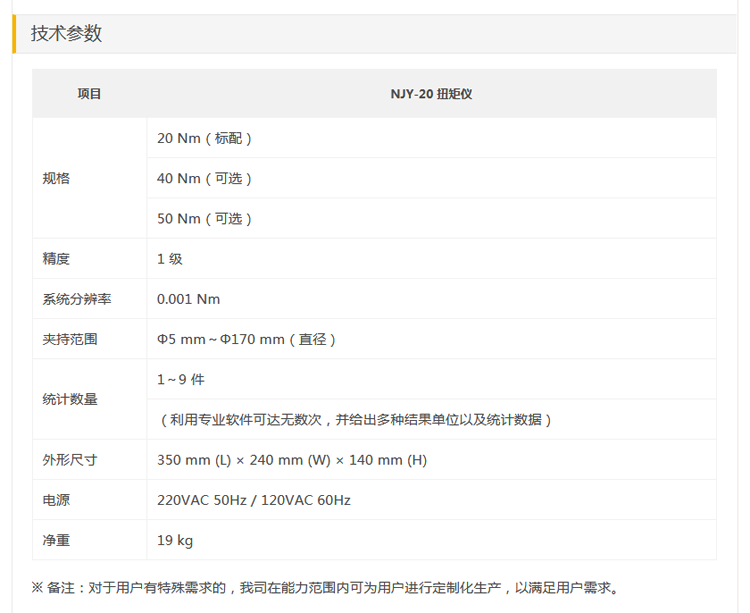Click the yellow accent bar beside 技术参数
Image resolution: width=750 pixels, height=613 pixels.
(14, 33)
